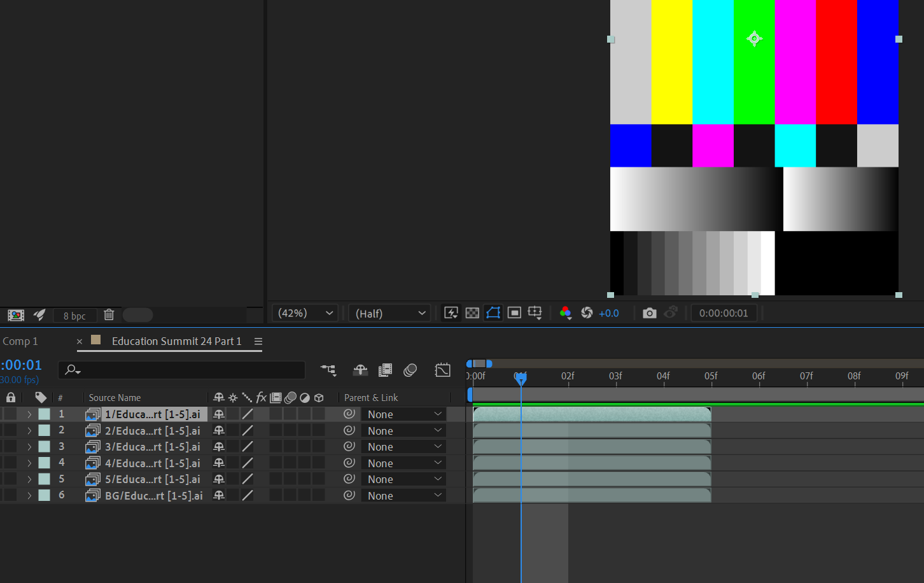The height and width of the screenshot is (583, 924).
Task: Click the 8 bpc project color depth button
Action: 75,315
